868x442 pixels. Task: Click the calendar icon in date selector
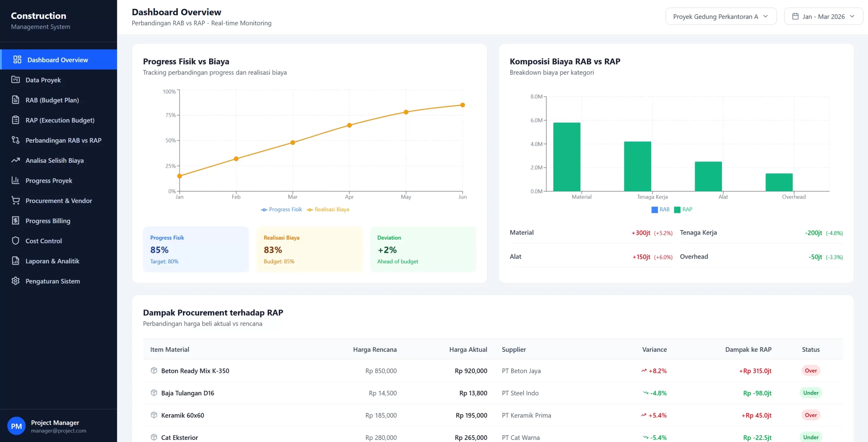pyautogui.click(x=795, y=16)
